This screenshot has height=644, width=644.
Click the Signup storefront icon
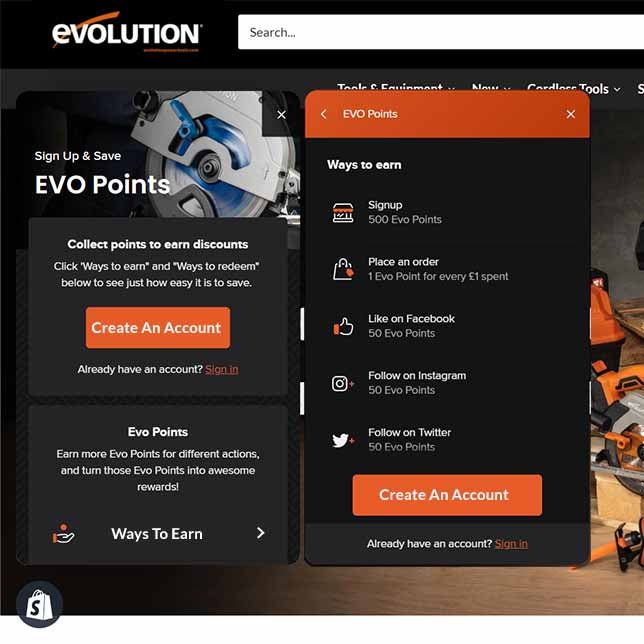[343, 212]
